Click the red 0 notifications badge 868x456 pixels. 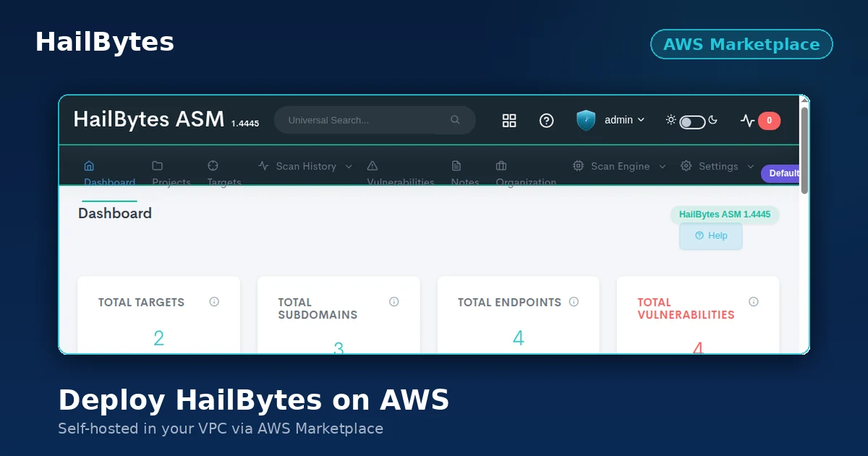[x=769, y=121]
